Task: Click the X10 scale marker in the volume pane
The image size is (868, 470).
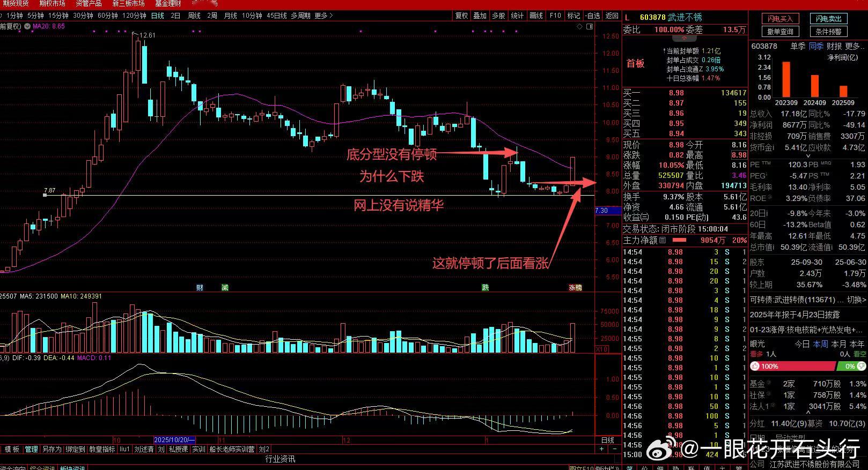Action: 602,349
